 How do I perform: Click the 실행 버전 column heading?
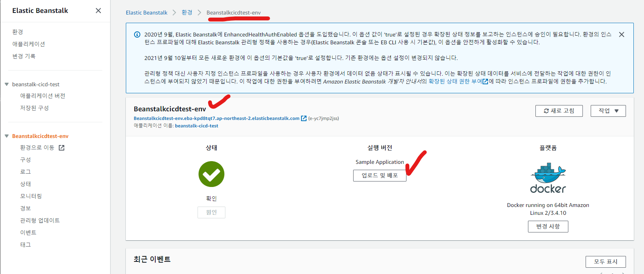click(380, 148)
